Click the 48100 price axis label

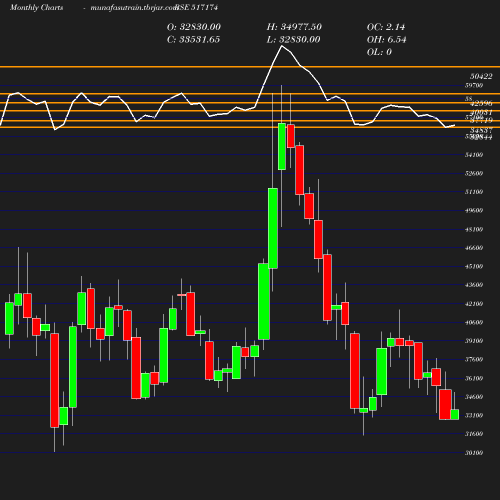[x=474, y=229]
